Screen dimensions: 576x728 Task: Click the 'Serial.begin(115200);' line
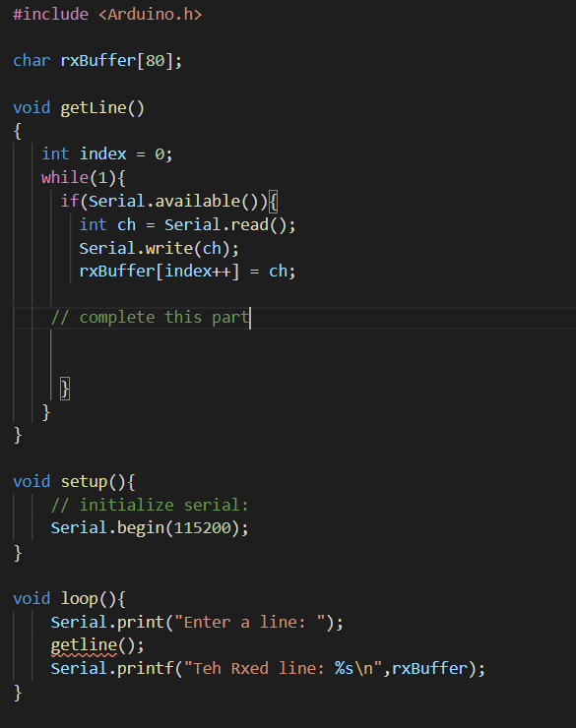150,528
